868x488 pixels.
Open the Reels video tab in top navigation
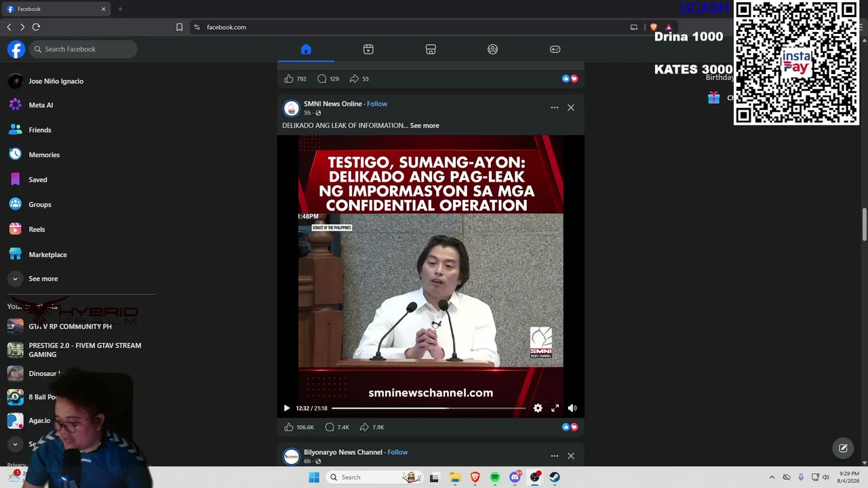tap(368, 49)
